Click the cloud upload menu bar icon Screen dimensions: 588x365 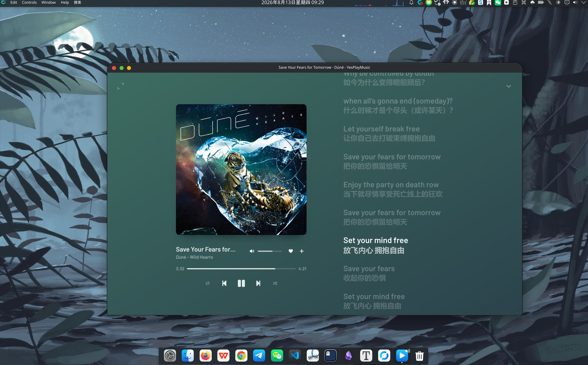coord(533,2)
